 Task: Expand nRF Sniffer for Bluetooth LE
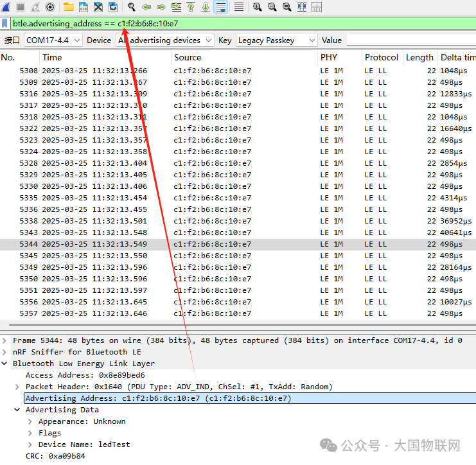click(x=4, y=352)
